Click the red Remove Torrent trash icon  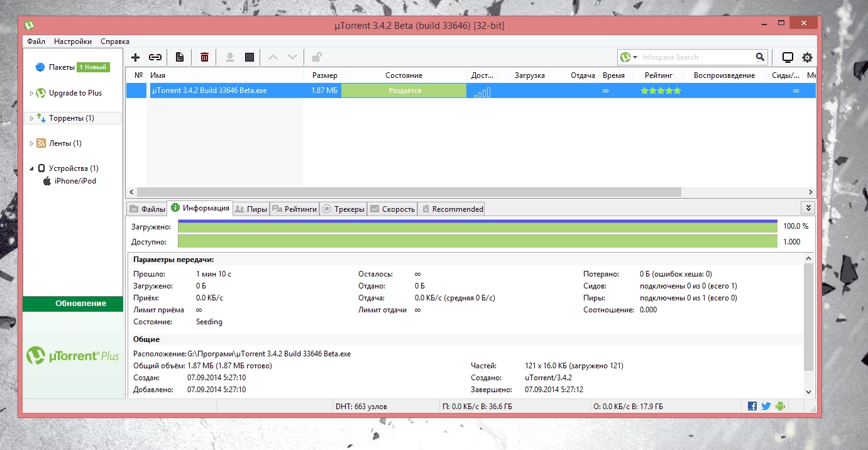coord(204,57)
